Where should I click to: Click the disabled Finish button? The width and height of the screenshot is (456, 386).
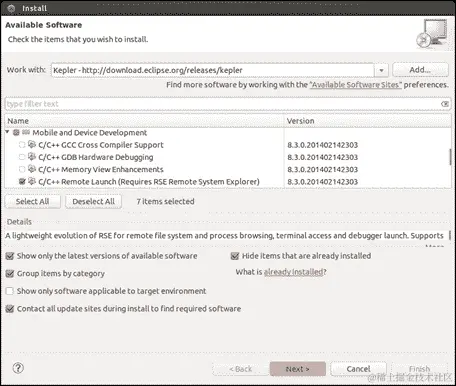[x=419, y=369]
